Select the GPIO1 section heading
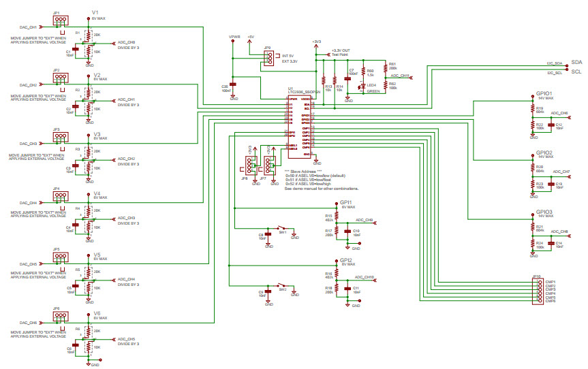Screen dimensions: 588x369 point(544,94)
